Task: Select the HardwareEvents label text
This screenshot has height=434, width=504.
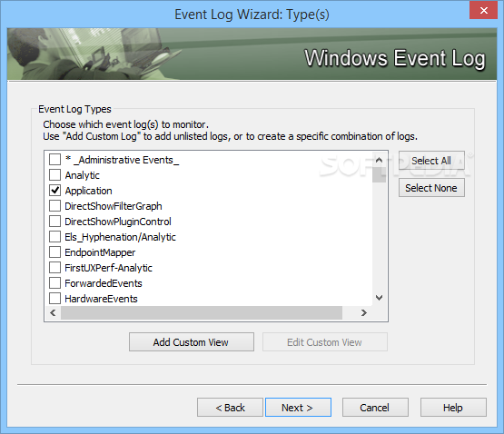Action: pyautogui.click(x=101, y=299)
